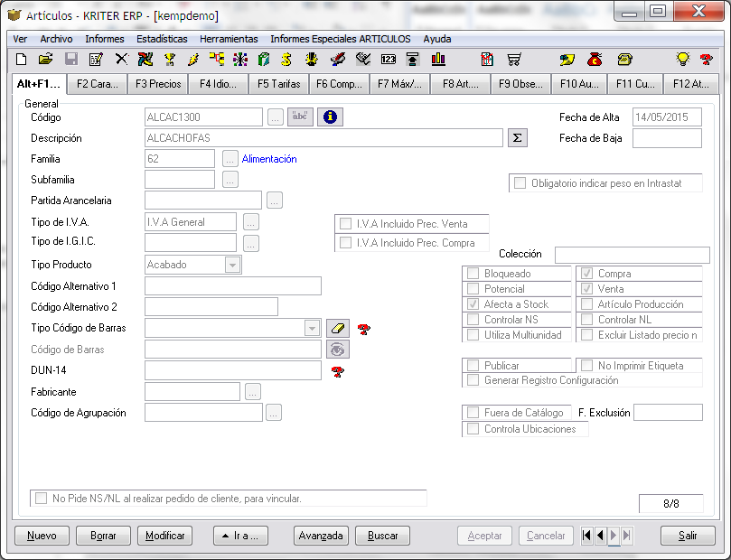
Task: Click the Nuevo button
Action: pos(42,536)
